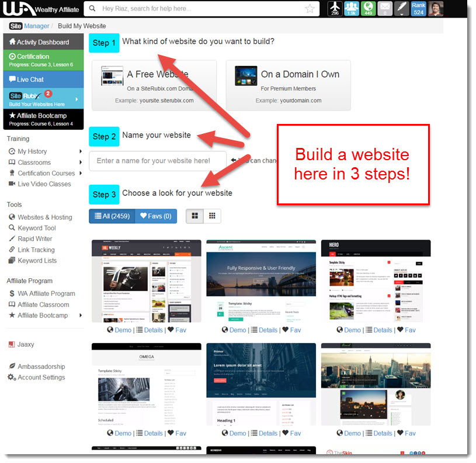Click the help search field
Image resolution: width=476 pixels, height=463 pixels.
200,9
